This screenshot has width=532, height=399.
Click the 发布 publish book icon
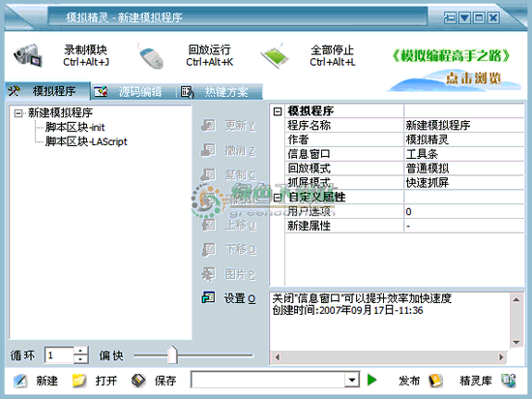click(435, 381)
